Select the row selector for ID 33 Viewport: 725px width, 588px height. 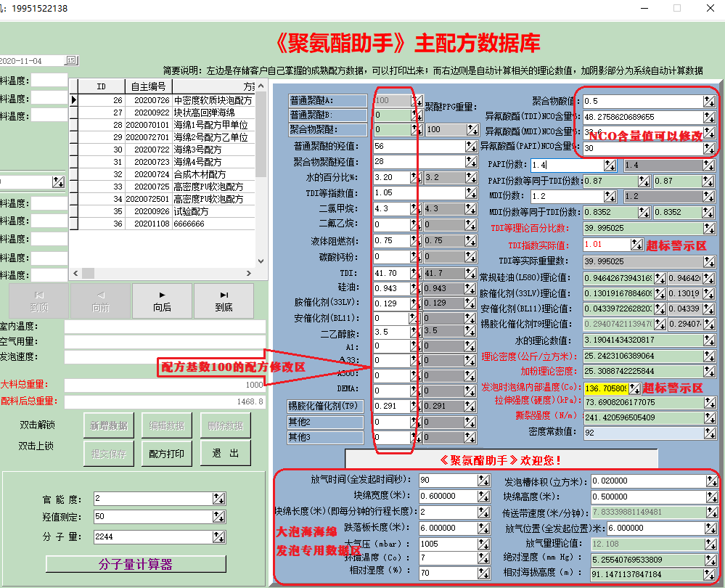(x=73, y=187)
